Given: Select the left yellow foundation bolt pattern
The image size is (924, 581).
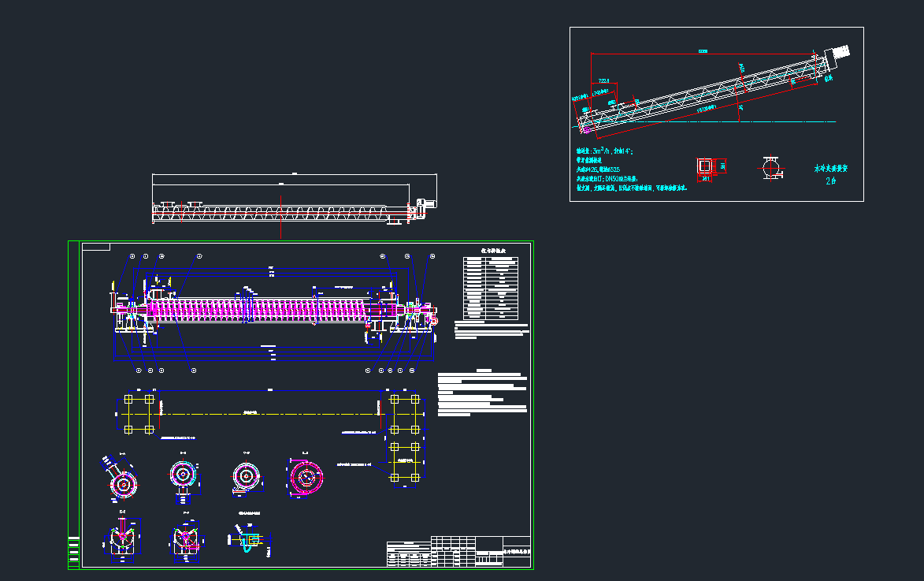Looking at the screenshot, I should (138, 415).
